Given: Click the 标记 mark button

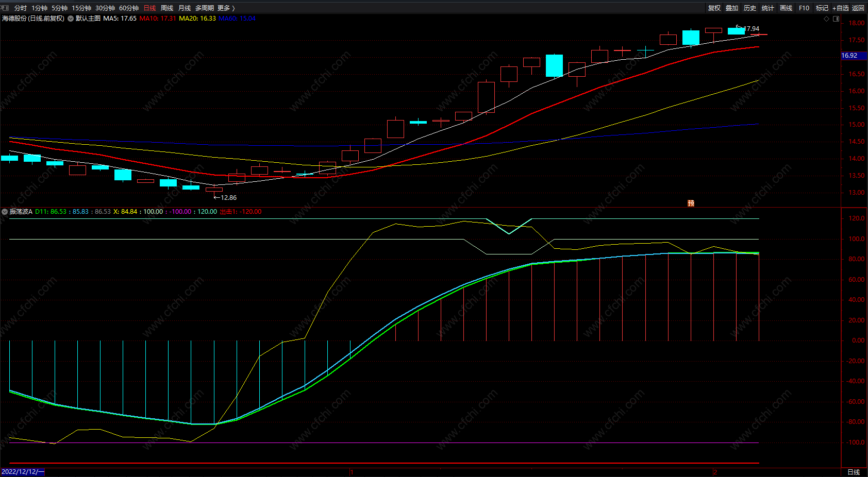Looking at the screenshot, I should point(822,8).
